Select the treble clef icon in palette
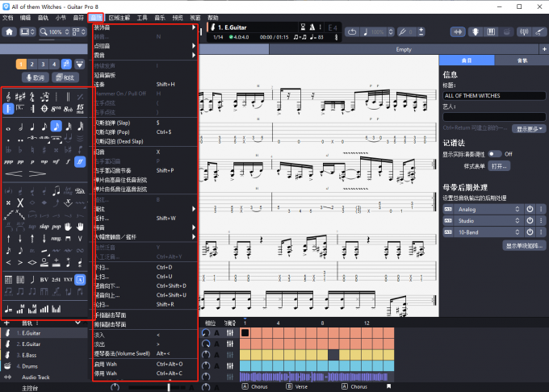 (8, 97)
